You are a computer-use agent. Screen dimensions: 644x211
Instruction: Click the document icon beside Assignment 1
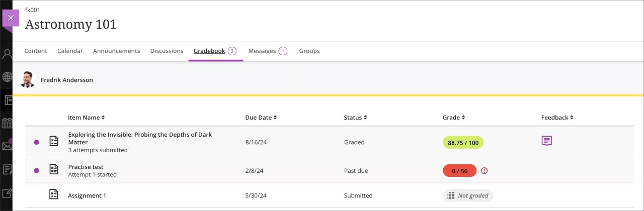(54, 194)
